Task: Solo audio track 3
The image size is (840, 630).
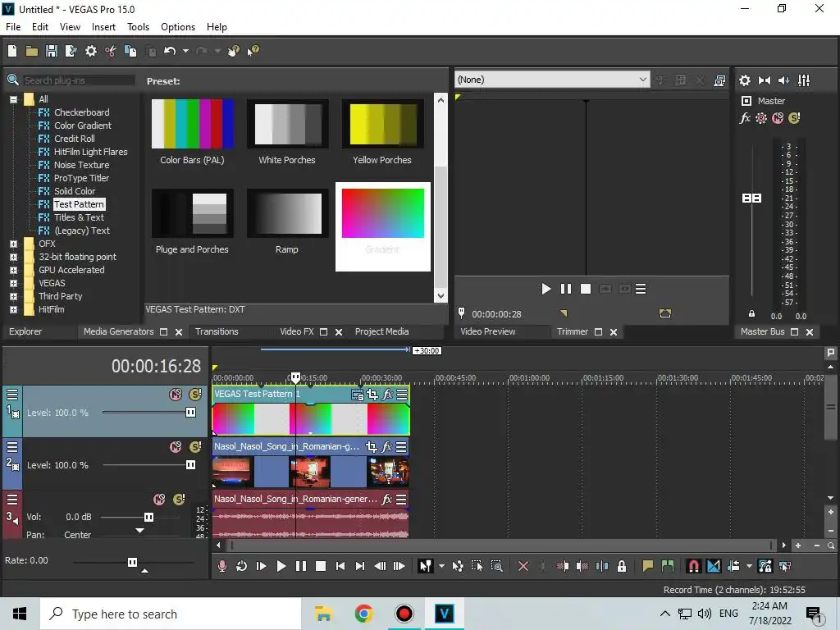Action: pos(179,500)
